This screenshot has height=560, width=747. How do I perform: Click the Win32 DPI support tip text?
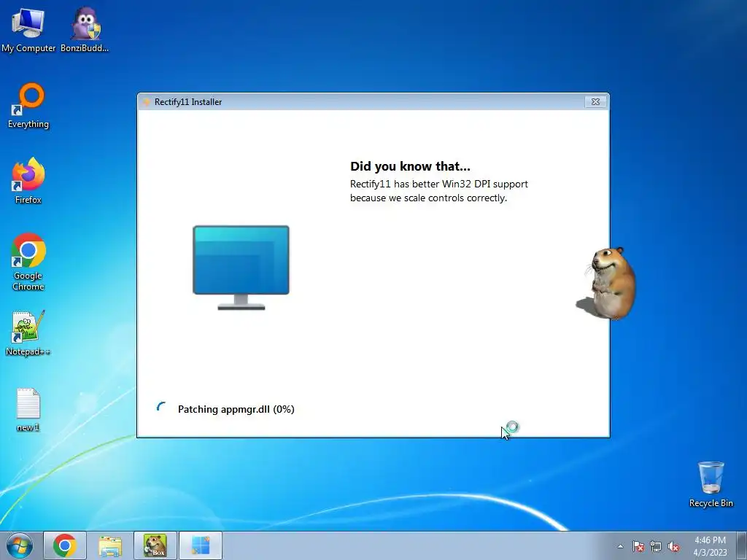pos(439,191)
